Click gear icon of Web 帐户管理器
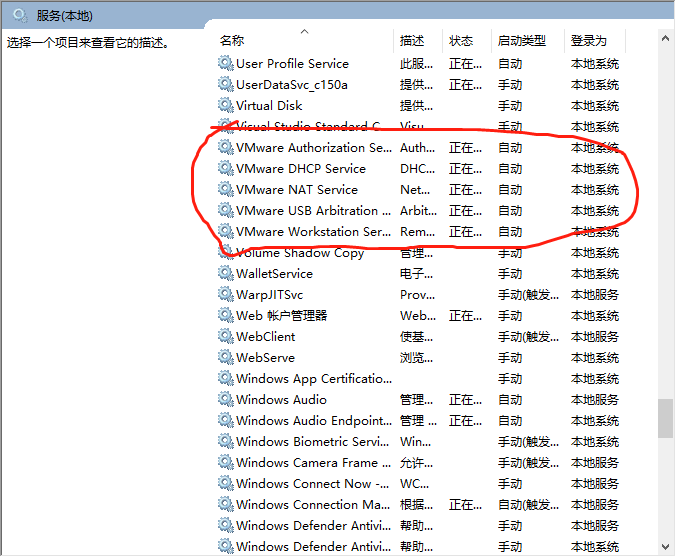Screen dimensions: 676x557 (225, 316)
